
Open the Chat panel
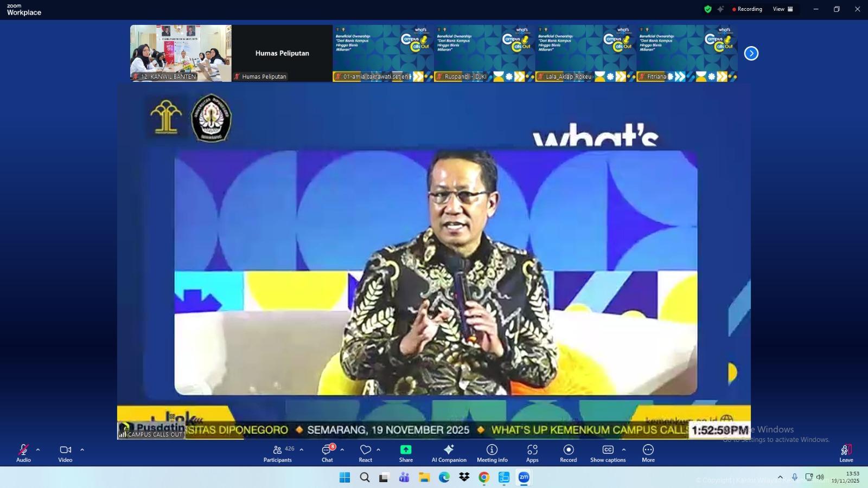(x=327, y=453)
